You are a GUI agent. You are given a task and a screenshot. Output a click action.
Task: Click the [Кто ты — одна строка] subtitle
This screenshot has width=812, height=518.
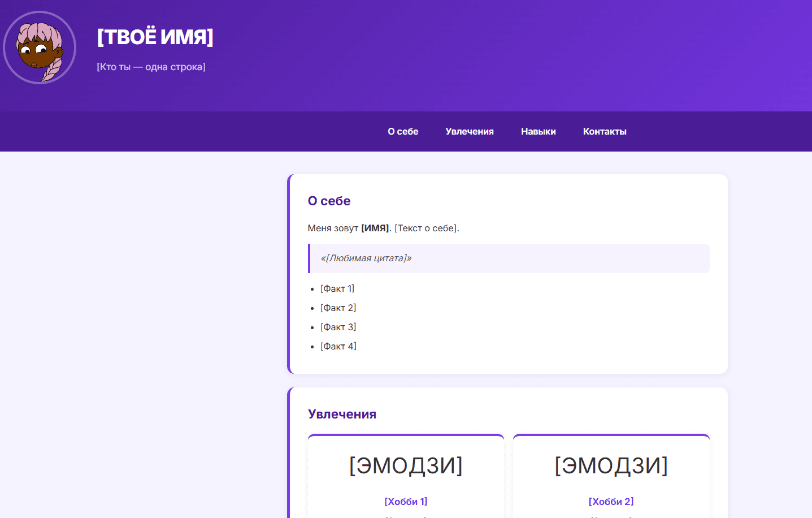[151, 67]
